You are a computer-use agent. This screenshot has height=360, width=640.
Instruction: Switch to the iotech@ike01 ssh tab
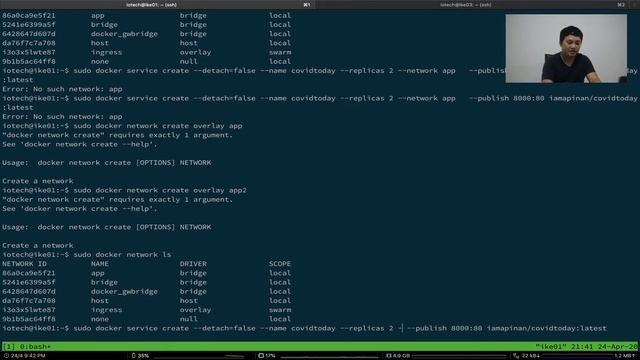point(157,4)
